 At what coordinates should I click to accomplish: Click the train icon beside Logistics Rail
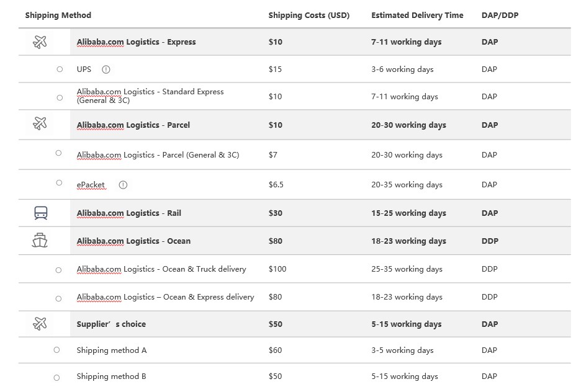(41, 213)
